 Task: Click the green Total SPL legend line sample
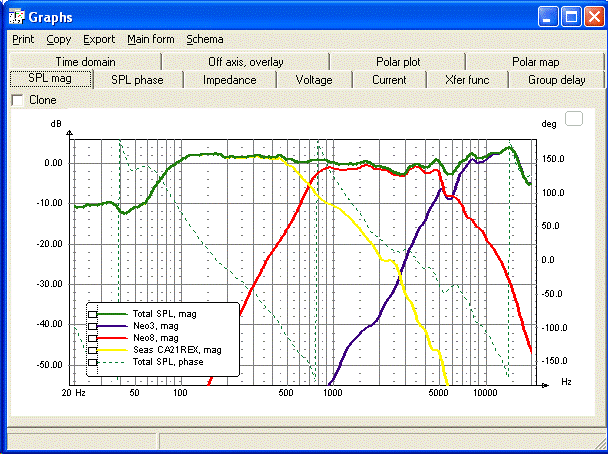pos(112,314)
